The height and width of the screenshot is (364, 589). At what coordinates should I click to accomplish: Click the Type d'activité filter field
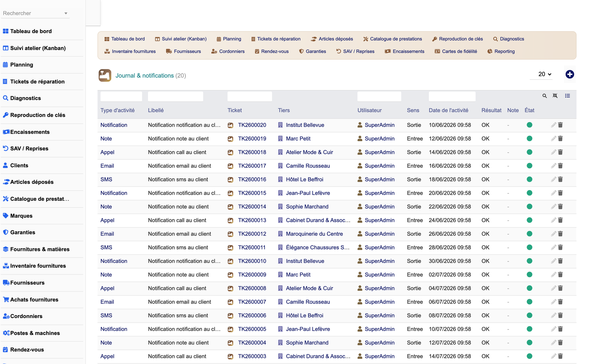[x=121, y=96]
